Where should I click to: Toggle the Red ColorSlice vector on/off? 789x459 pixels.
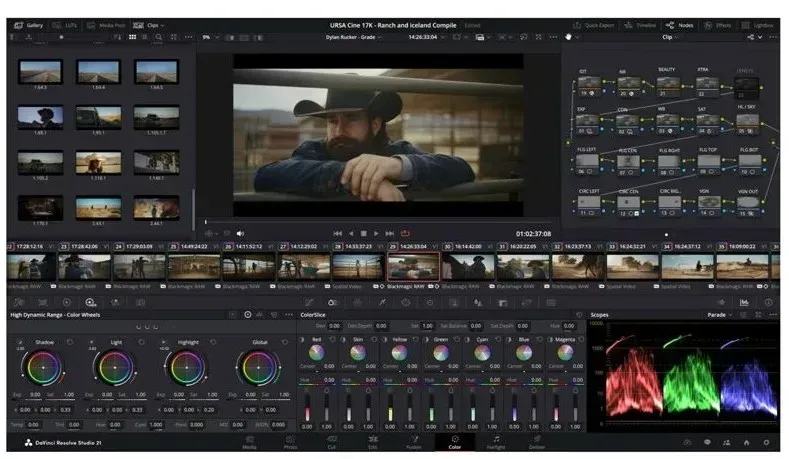[x=302, y=340]
